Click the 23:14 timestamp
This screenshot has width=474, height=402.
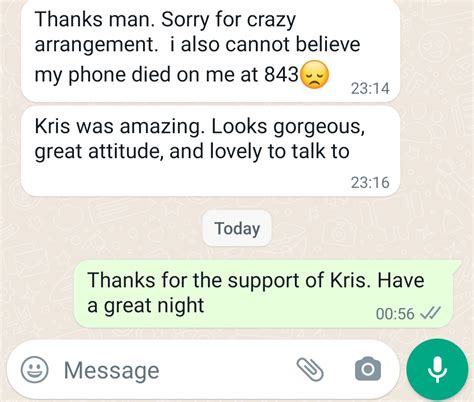tap(370, 88)
